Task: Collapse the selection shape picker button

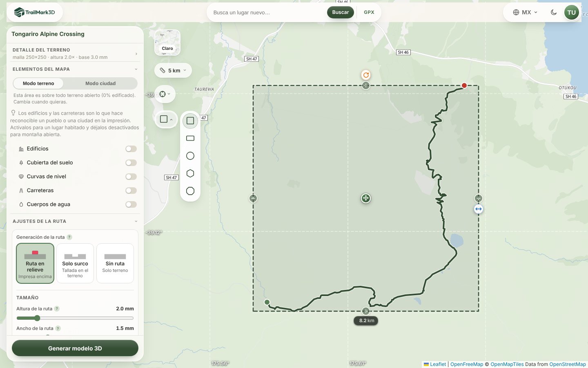Action: [x=166, y=119]
